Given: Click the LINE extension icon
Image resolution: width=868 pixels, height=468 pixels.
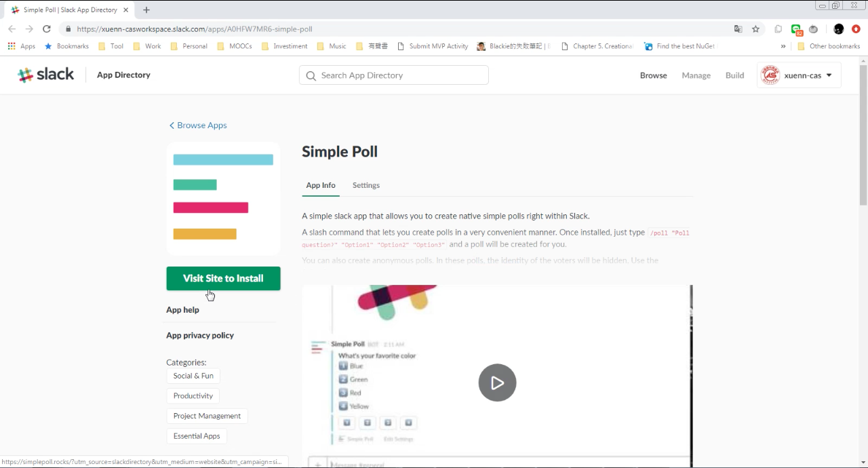Looking at the screenshot, I should point(797,29).
